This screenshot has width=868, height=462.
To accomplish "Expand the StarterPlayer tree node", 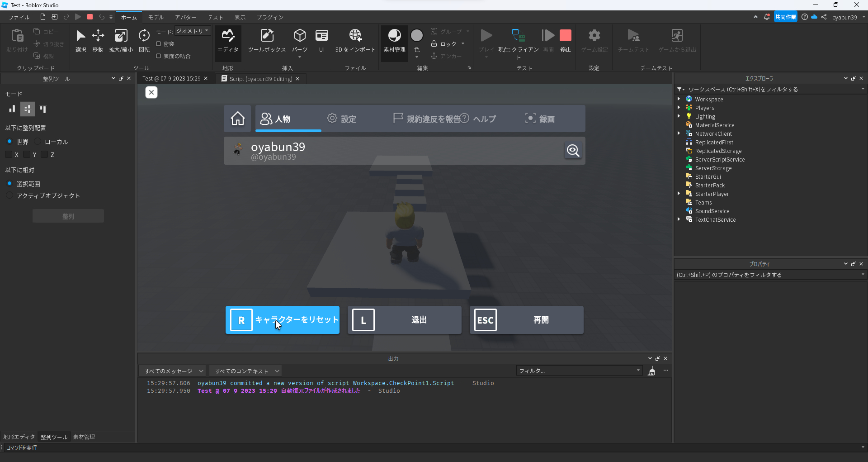I will point(679,194).
